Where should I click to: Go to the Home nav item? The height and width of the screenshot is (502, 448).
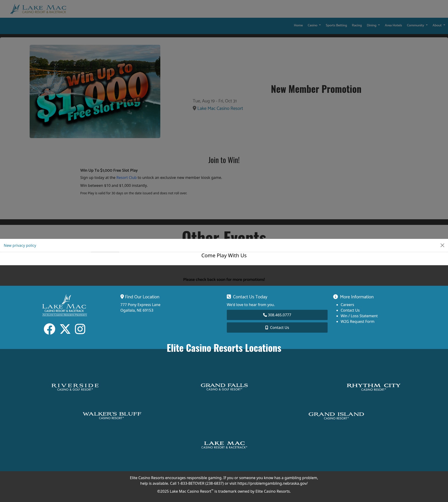pyautogui.click(x=298, y=25)
